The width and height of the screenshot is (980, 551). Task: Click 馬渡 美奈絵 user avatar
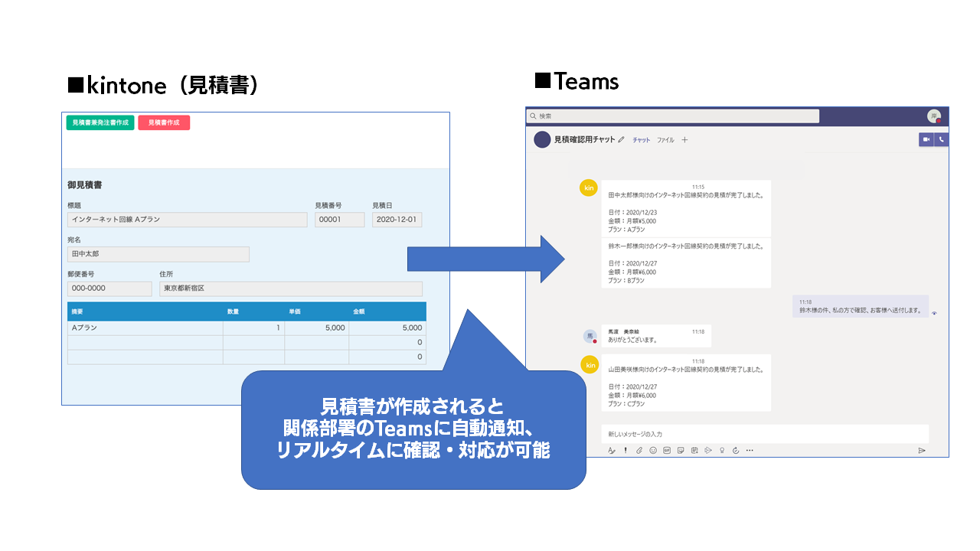tap(590, 336)
